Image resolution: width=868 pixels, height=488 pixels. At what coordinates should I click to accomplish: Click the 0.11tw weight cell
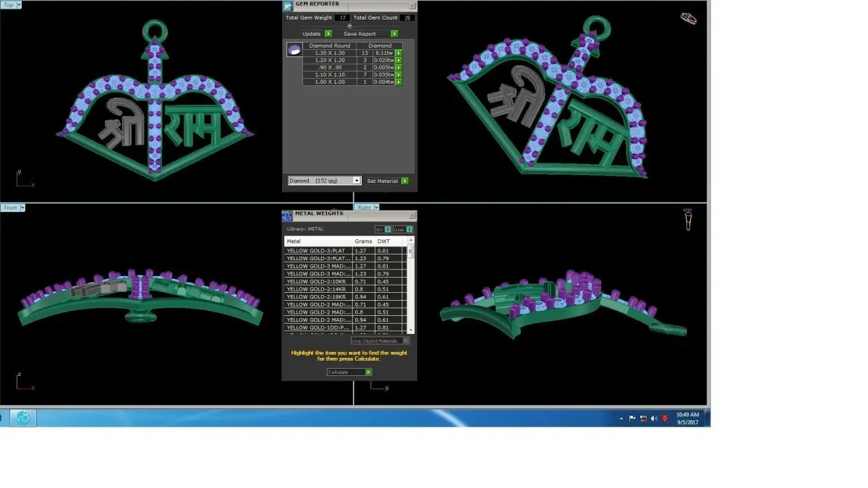pos(384,53)
